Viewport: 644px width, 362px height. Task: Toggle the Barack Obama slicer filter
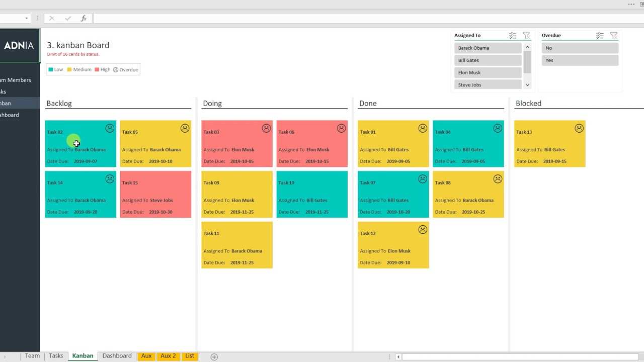coord(488,48)
